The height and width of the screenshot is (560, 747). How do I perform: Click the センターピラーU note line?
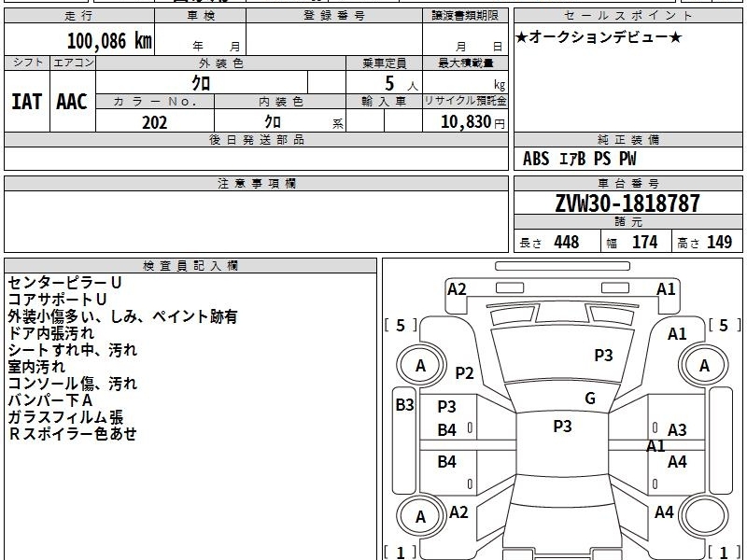[64, 283]
